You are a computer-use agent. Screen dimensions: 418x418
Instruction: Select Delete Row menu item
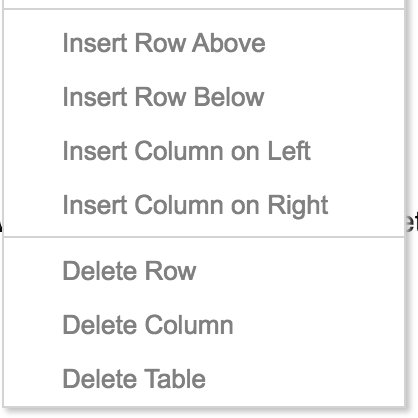pyautogui.click(x=204, y=271)
